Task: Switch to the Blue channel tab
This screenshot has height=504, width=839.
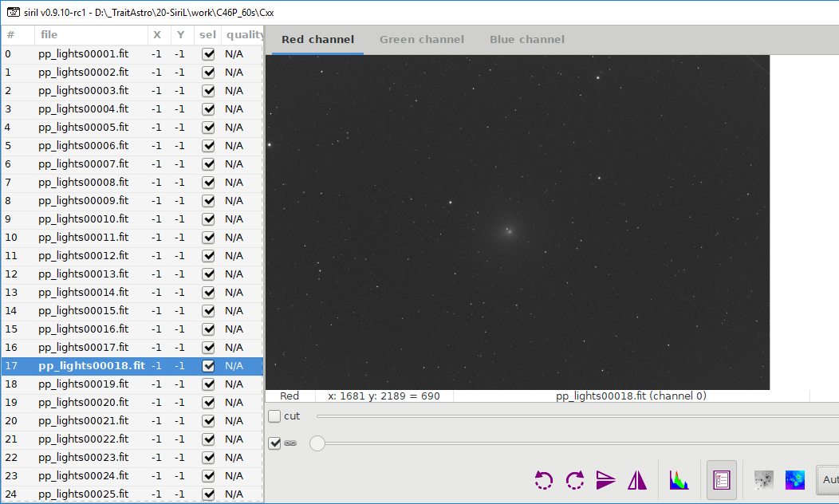Action: point(527,40)
